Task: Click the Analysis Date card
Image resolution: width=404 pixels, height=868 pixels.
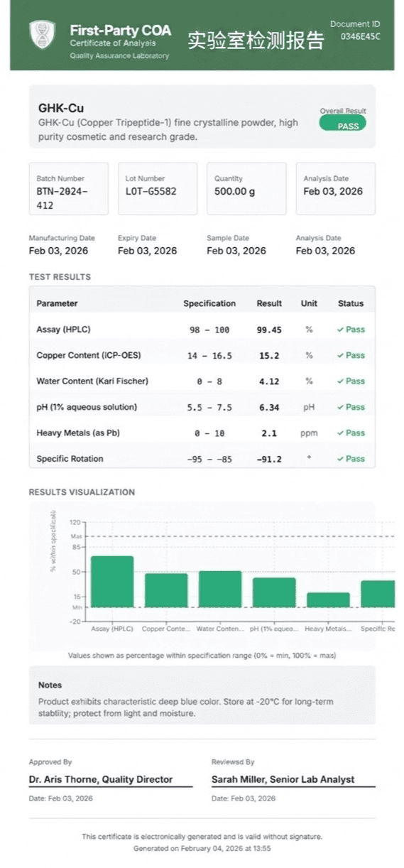Action: click(x=335, y=189)
